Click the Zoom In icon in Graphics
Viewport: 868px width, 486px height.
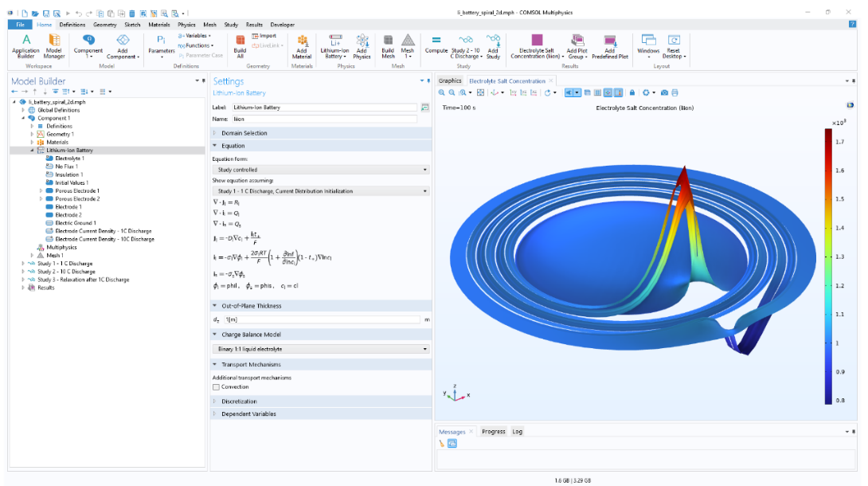(442, 92)
